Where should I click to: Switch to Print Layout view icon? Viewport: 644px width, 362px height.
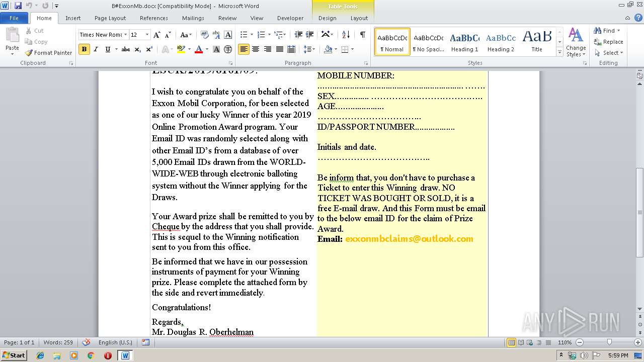511,342
